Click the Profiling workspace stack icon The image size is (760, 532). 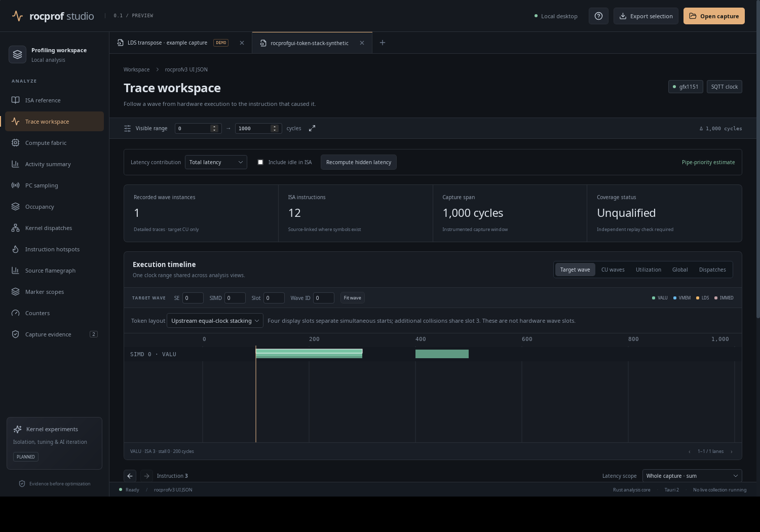18,54
